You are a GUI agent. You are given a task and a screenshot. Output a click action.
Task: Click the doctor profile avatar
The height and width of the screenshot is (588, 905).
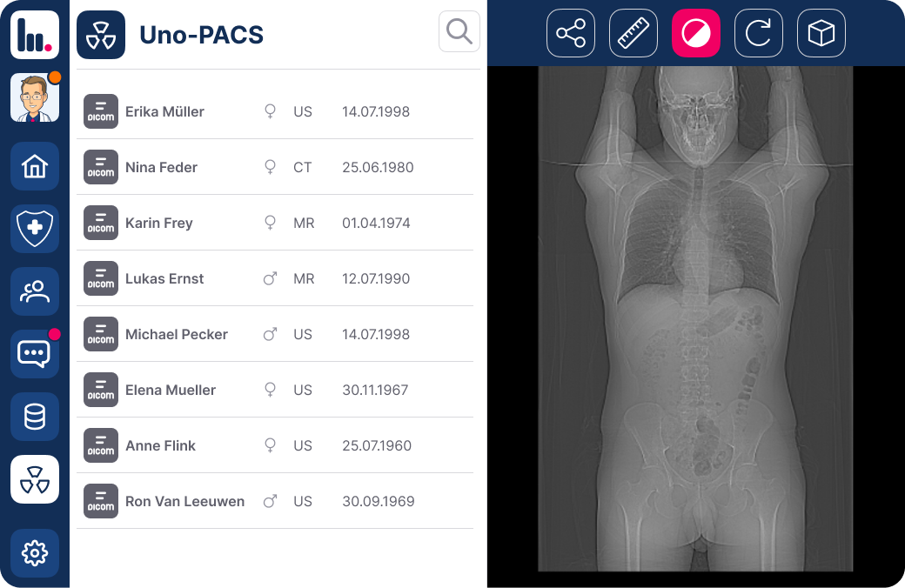35,97
